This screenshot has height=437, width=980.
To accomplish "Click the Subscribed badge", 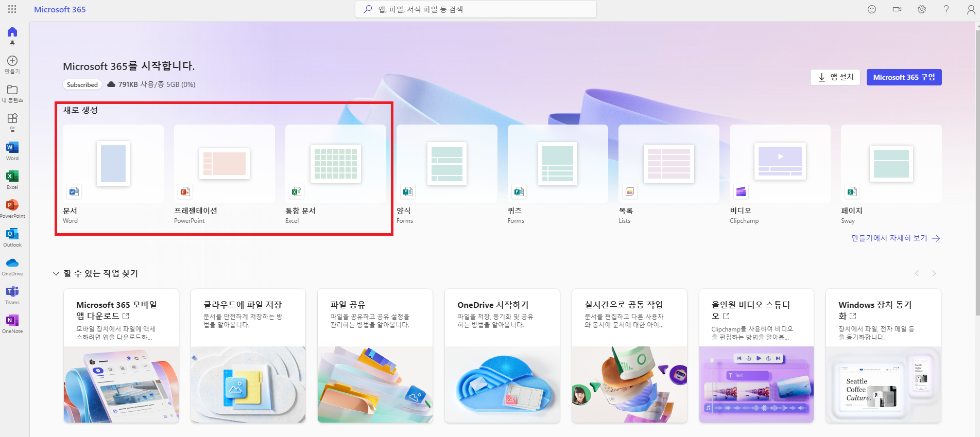I will click(x=82, y=84).
